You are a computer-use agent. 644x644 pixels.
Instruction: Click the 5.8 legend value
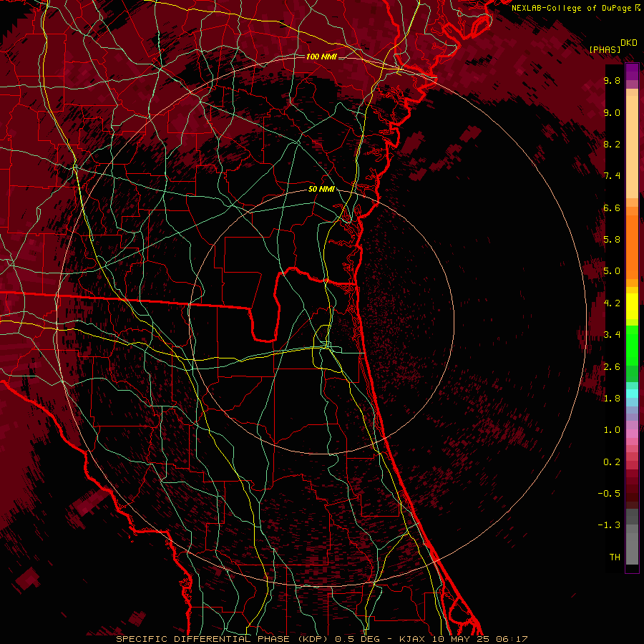coord(612,239)
